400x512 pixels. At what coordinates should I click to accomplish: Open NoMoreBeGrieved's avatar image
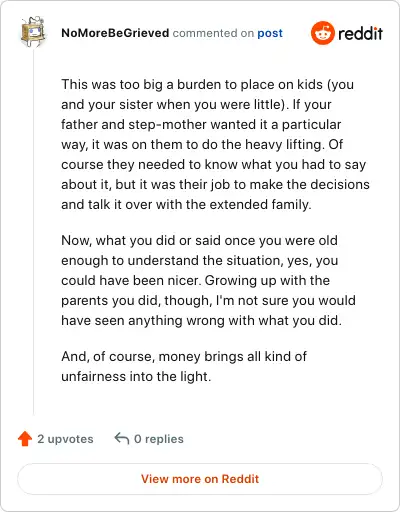[x=33, y=32]
